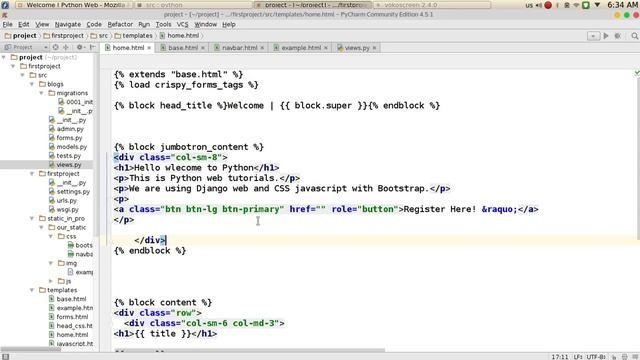Switch to 'src : python' taskbar window

(x=193, y=5)
